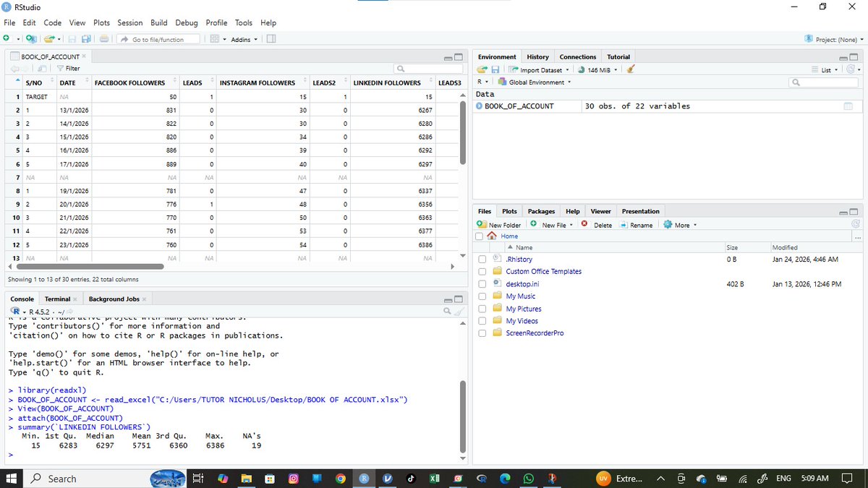The image size is (868, 488).
Task: Click the Windows Start button
Action: (x=12, y=479)
